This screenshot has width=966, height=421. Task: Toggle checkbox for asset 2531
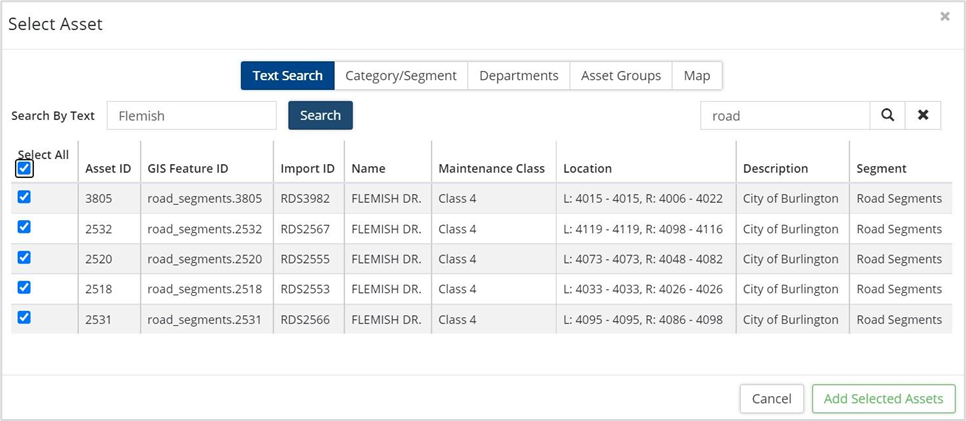[x=24, y=317]
